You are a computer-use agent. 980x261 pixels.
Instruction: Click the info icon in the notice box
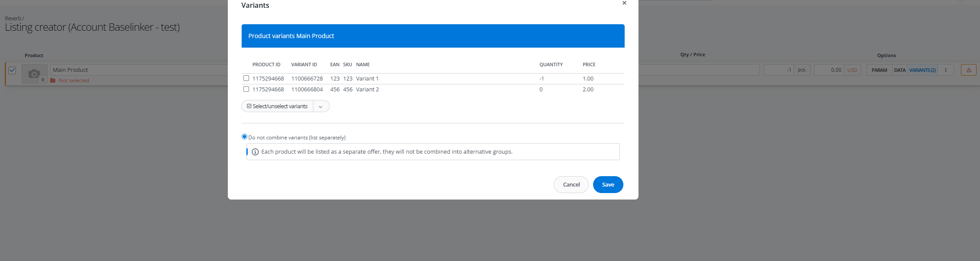click(255, 152)
